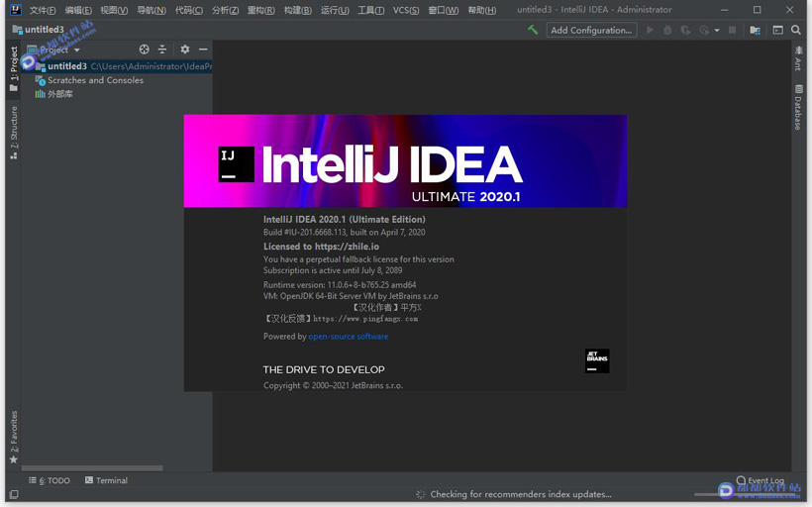812x507 pixels.
Task: Click 'Subscription is active until July 8, 2089'
Action: click(x=333, y=270)
